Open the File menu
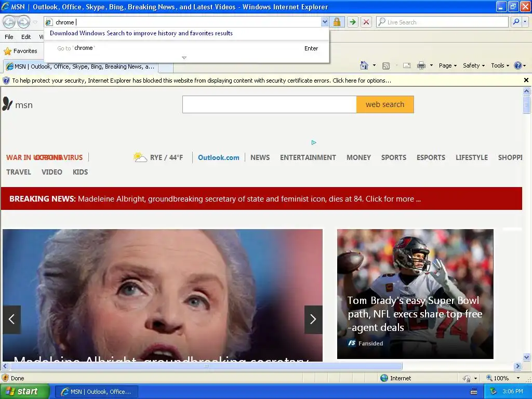This screenshot has width=532, height=399. pyautogui.click(x=9, y=37)
